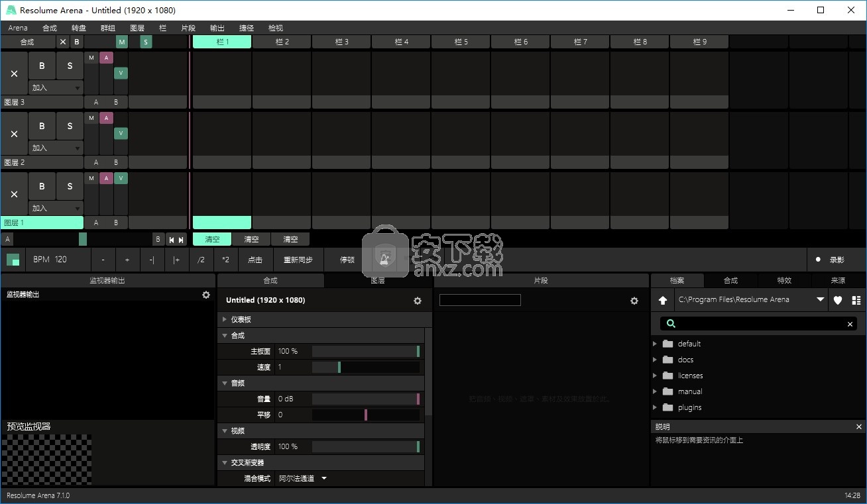Open the 图层 menu in menu bar
The height and width of the screenshot is (504, 867).
(x=137, y=28)
